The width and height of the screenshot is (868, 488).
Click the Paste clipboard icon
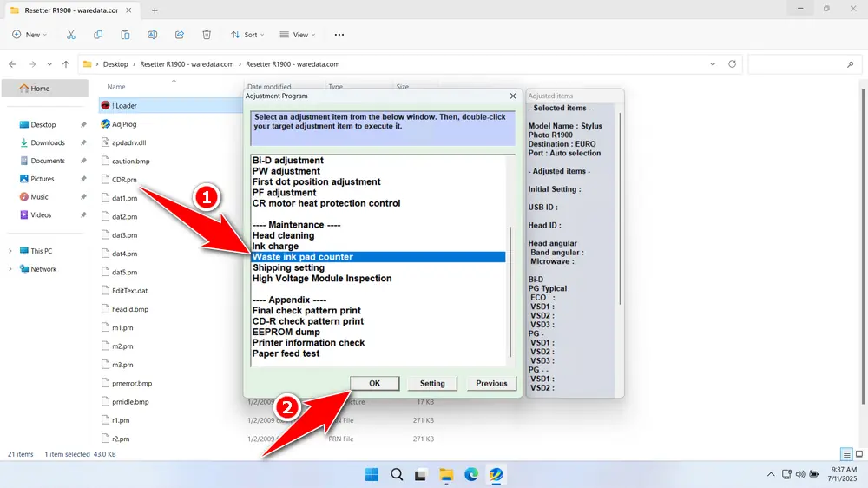point(125,35)
